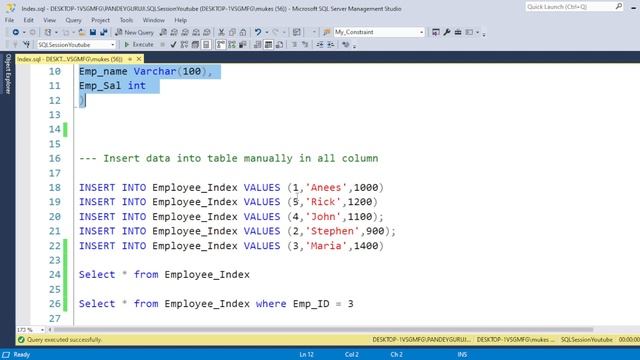Viewport: 640px width, 360px height.
Task: Switch output to Results to Grid
Action: coord(269,44)
